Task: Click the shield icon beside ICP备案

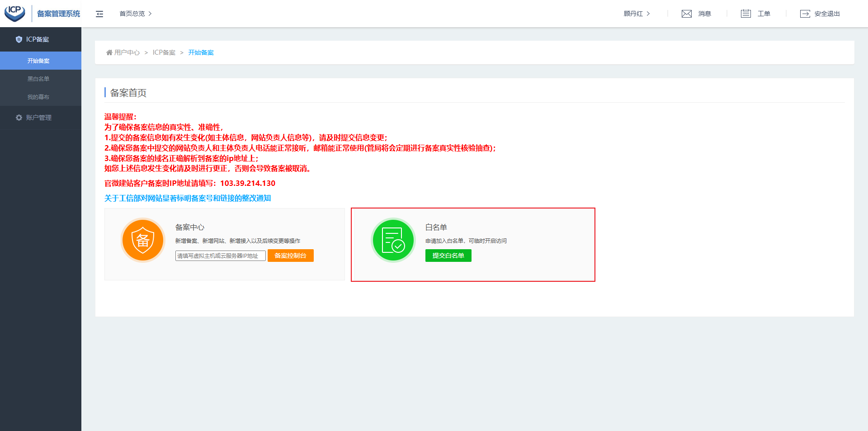Action: 19,39
